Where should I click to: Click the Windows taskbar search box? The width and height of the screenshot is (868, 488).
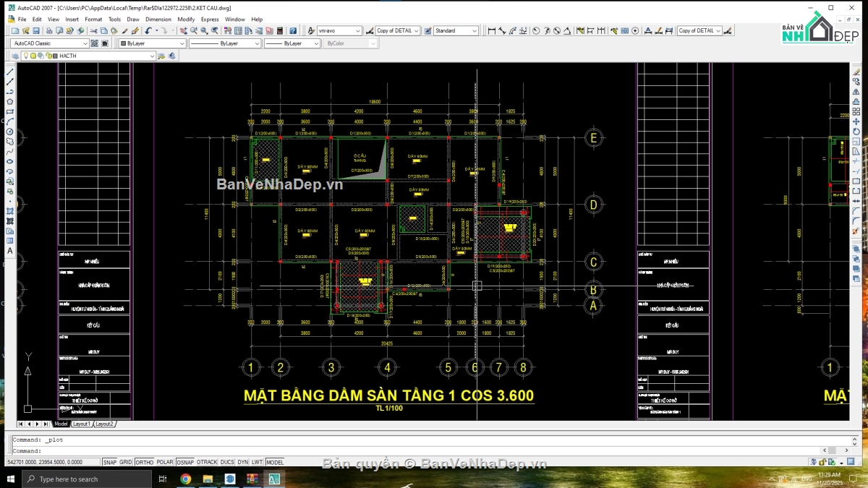click(x=87, y=479)
